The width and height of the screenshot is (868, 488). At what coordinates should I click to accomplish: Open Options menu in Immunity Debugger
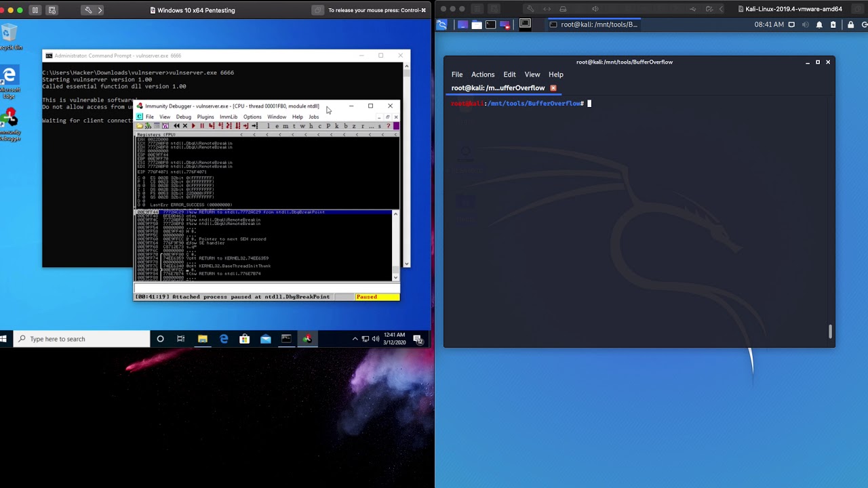pos(252,117)
